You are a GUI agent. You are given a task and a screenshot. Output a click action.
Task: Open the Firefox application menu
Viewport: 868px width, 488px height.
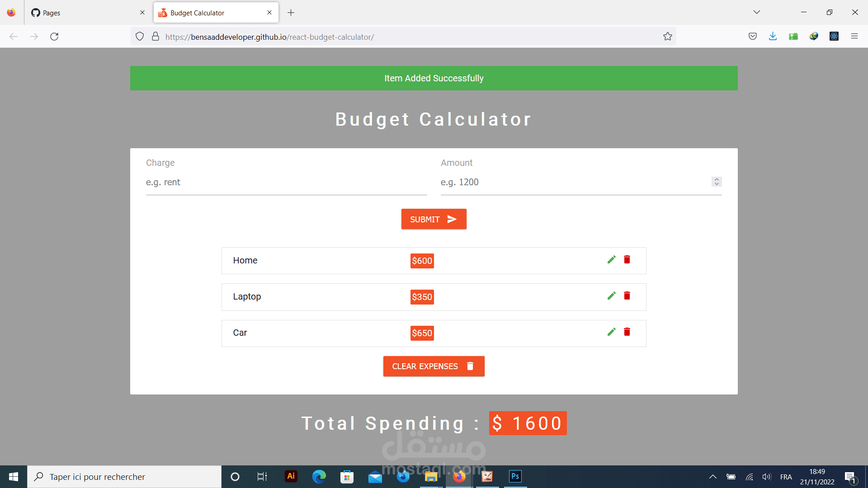pyautogui.click(x=854, y=37)
